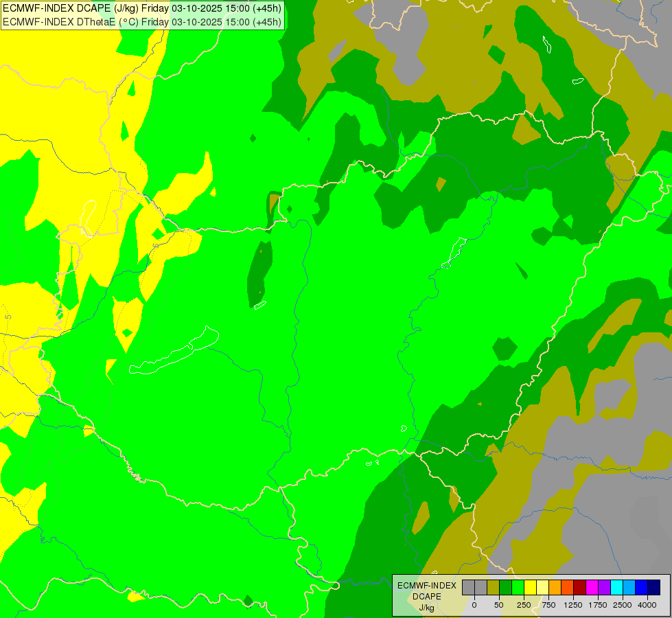The image size is (672, 618).
Task: Click the DCAPE (J/kg) title line
Action: click(142, 8)
